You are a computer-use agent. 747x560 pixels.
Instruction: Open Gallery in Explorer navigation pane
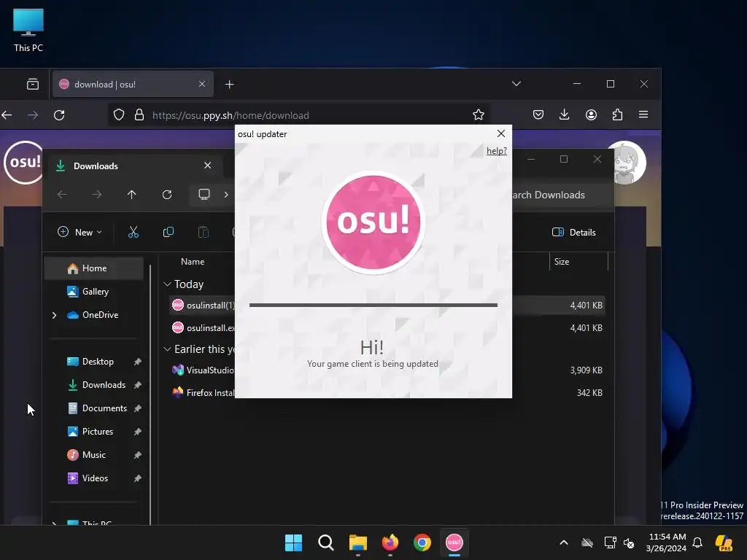(x=94, y=292)
